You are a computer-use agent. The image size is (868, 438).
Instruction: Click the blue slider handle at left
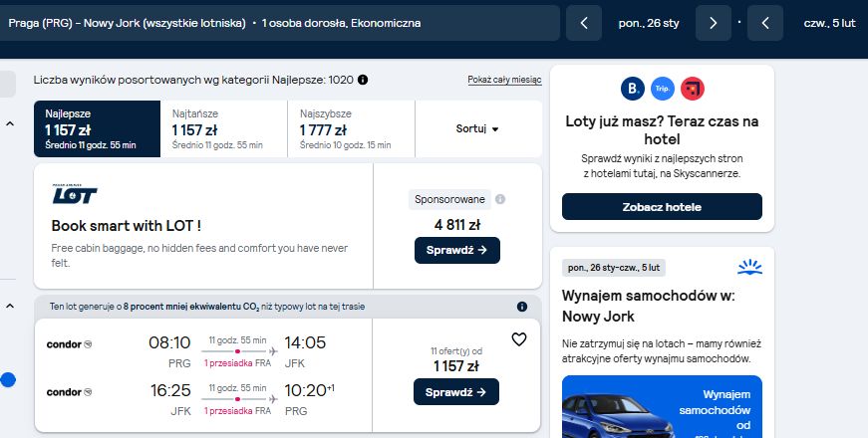point(8,380)
